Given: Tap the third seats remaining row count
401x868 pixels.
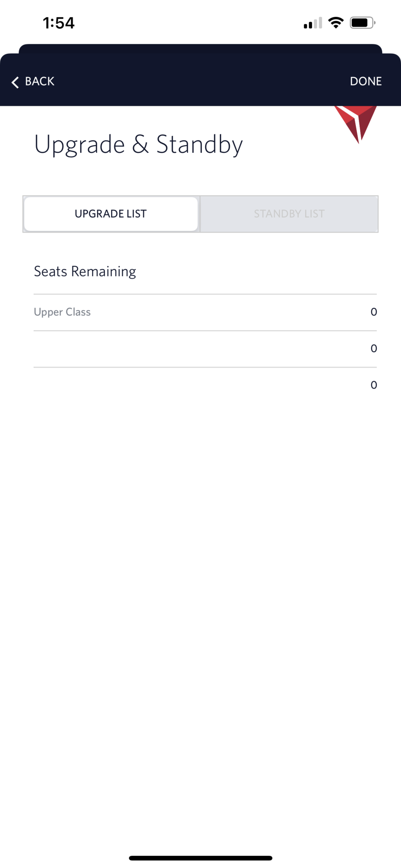Looking at the screenshot, I should pos(374,385).
